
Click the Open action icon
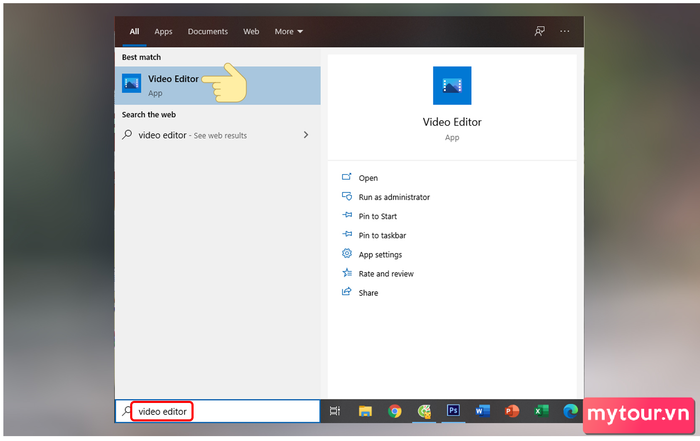[346, 177]
